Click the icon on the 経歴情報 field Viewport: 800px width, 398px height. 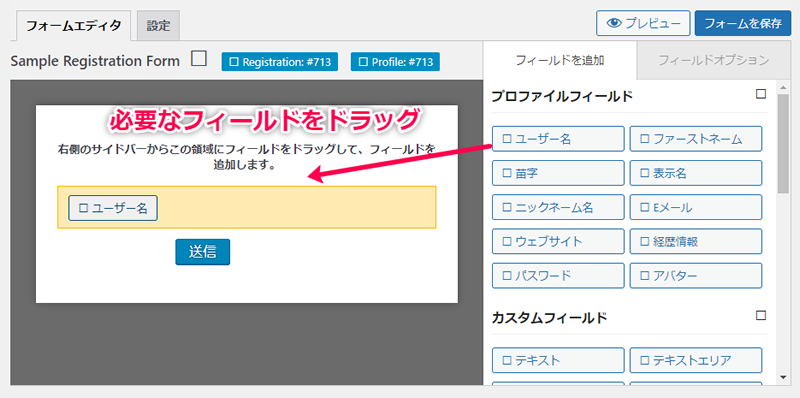point(645,241)
